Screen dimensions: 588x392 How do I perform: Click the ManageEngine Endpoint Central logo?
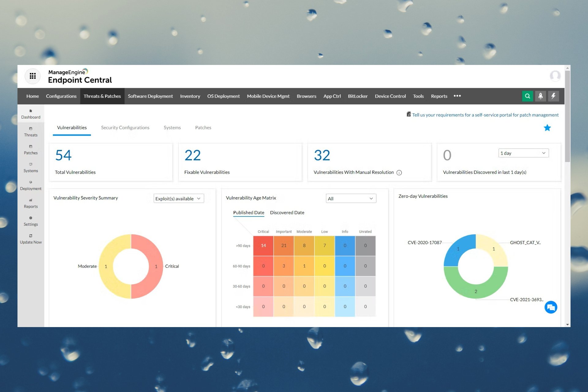point(80,76)
